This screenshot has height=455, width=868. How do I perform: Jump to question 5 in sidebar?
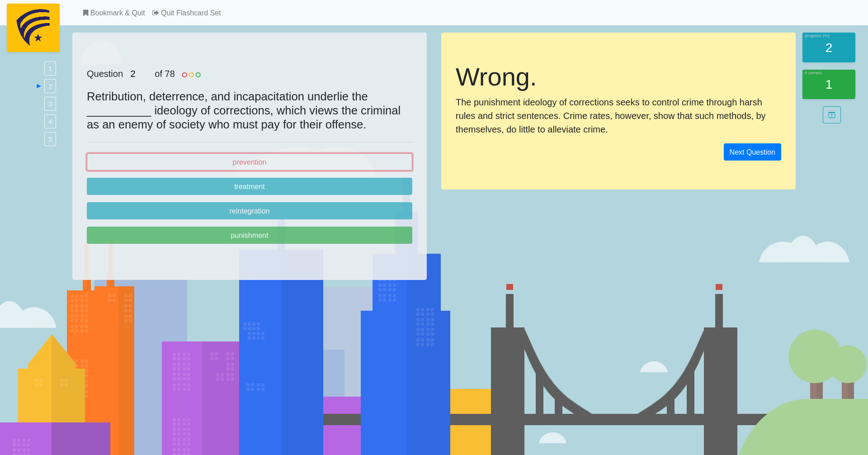(x=50, y=139)
